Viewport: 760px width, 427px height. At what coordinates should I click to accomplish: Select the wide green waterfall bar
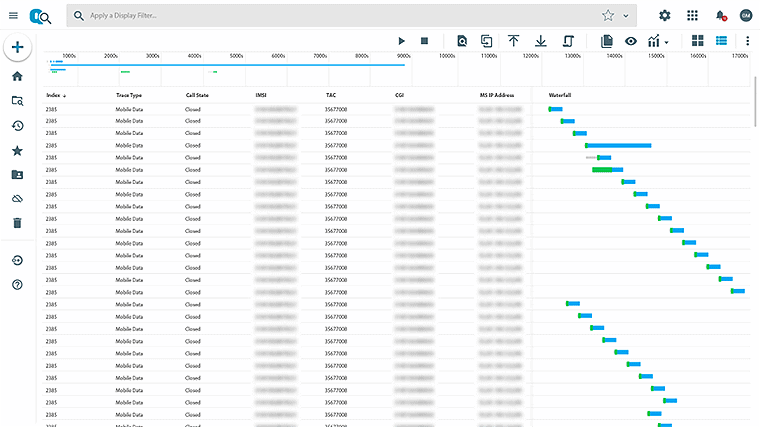click(x=602, y=170)
